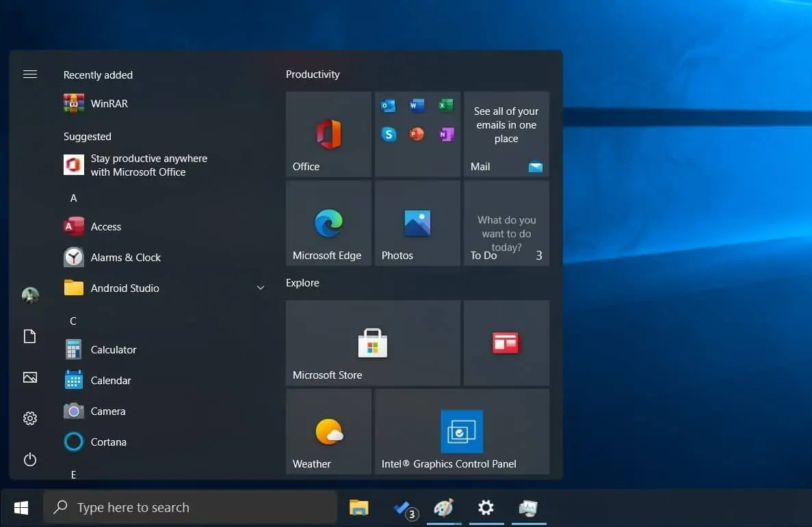Launch Excel from the Office apps tile
Viewport: 812px width, 527px height.
pyautogui.click(x=445, y=105)
